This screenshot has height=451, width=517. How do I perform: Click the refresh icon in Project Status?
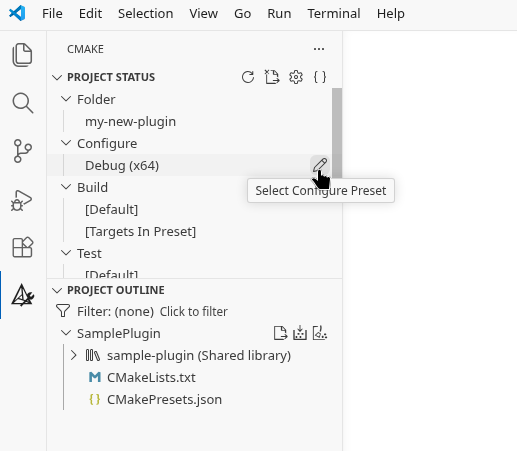[248, 77]
